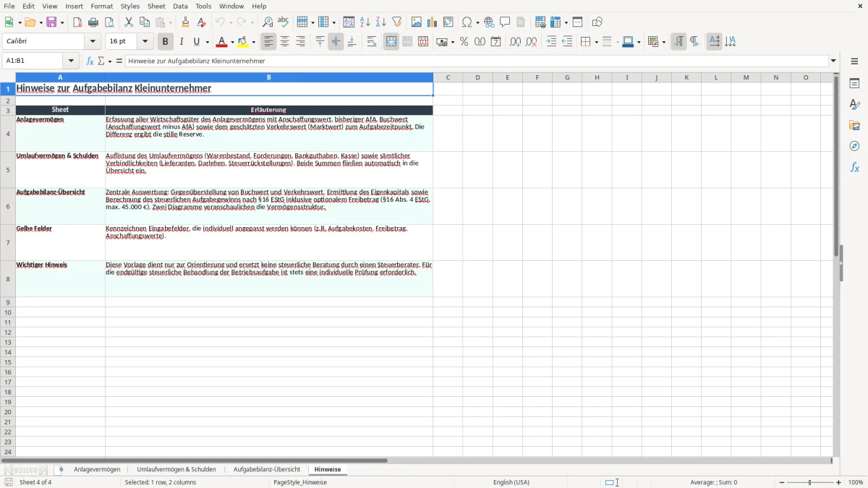Clear direct formatting icon
This screenshot has width=868, height=488.
pos(201,22)
